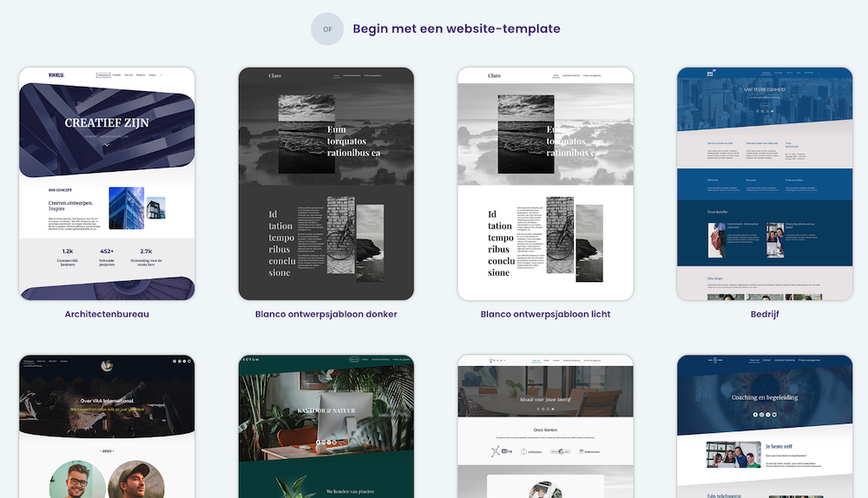The width and height of the screenshot is (868, 498).
Task: Click the round OF badge
Action: (x=327, y=29)
